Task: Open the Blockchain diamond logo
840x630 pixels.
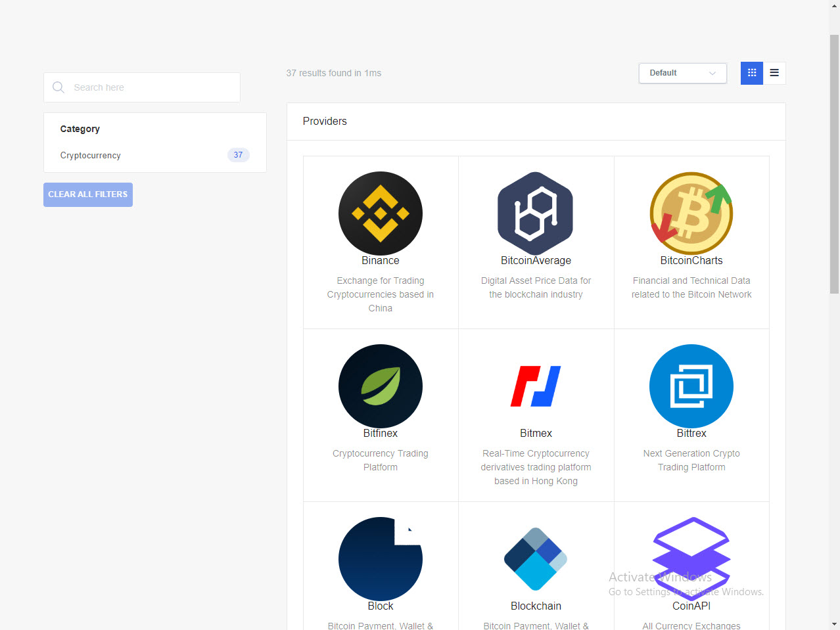Action: click(x=536, y=559)
